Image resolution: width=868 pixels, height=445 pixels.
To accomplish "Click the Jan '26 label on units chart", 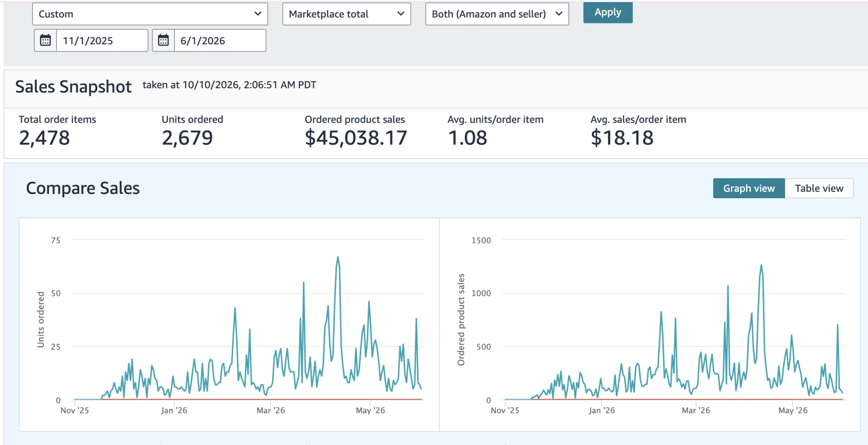I will click(174, 410).
